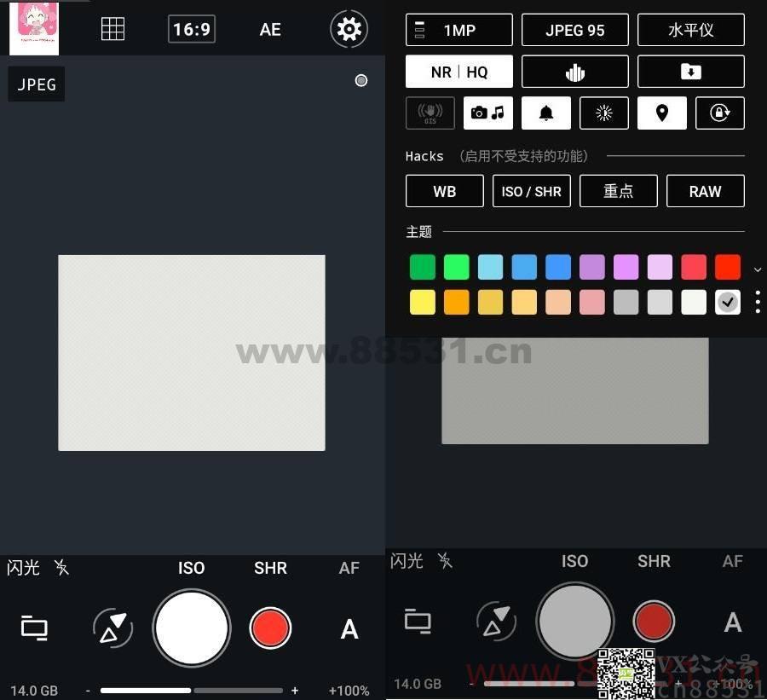Open the settings gear icon

click(x=349, y=29)
